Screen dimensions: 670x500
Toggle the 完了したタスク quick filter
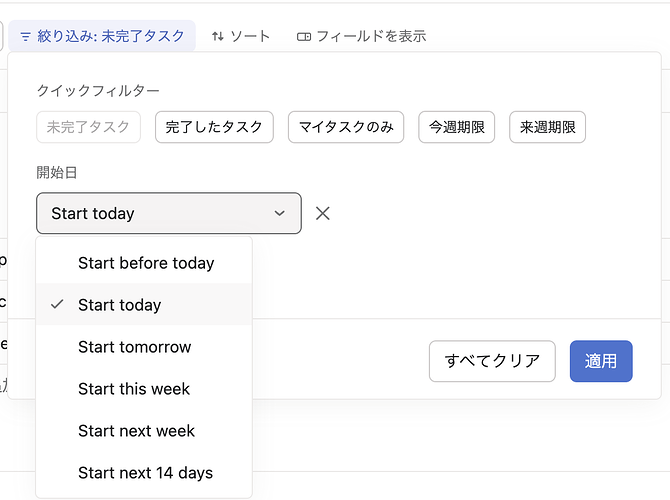point(214,127)
